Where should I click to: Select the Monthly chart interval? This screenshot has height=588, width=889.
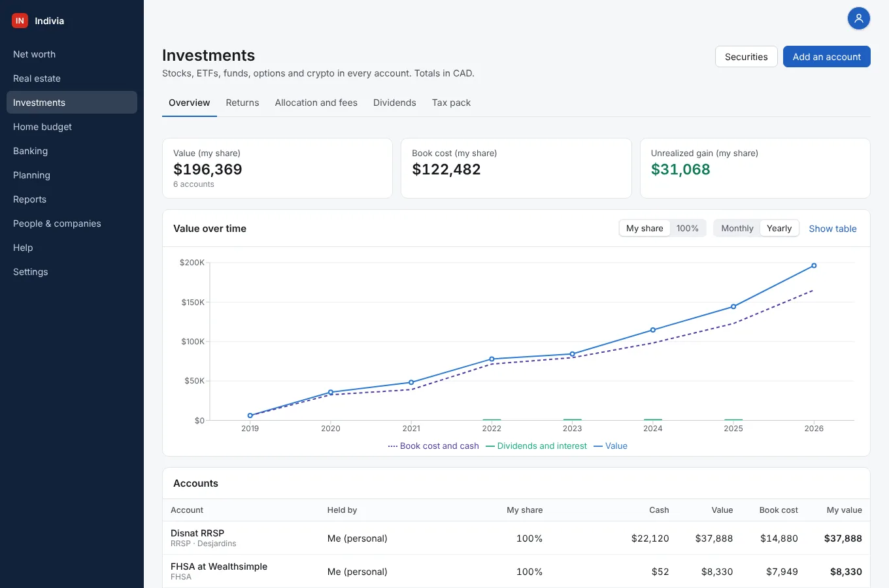coord(737,229)
